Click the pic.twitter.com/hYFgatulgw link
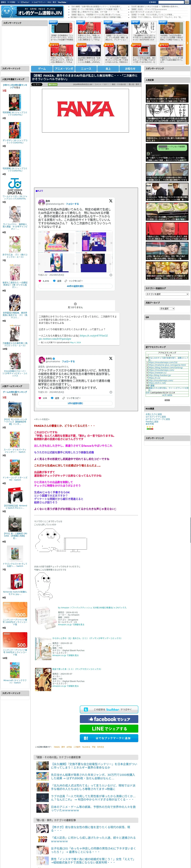The height and width of the screenshot is (868, 191). point(55,339)
